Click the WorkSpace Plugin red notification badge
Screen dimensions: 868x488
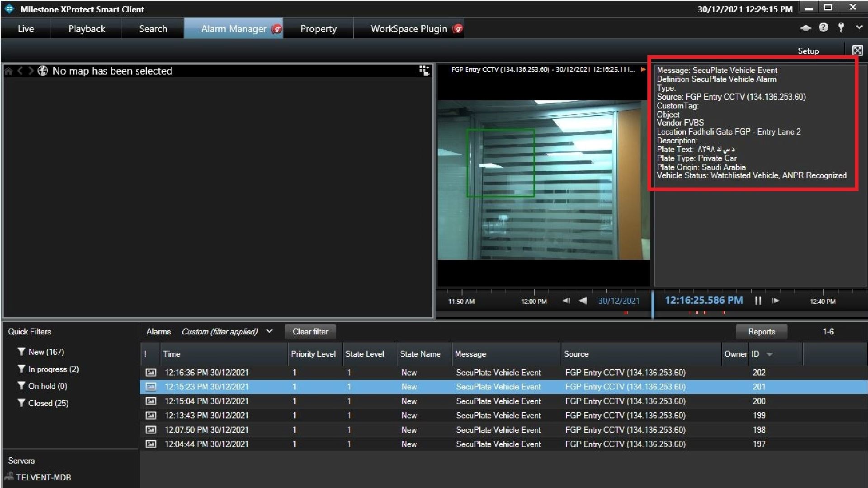(458, 29)
